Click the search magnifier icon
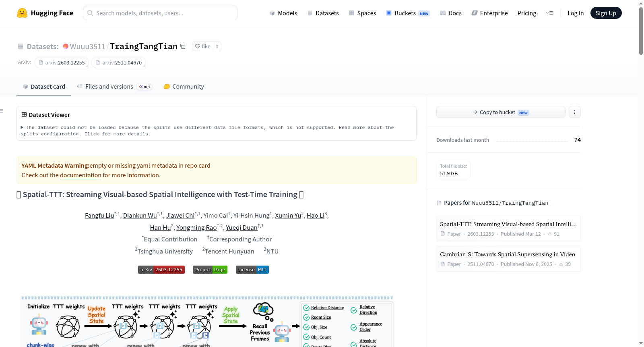The image size is (644, 347). click(90, 13)
